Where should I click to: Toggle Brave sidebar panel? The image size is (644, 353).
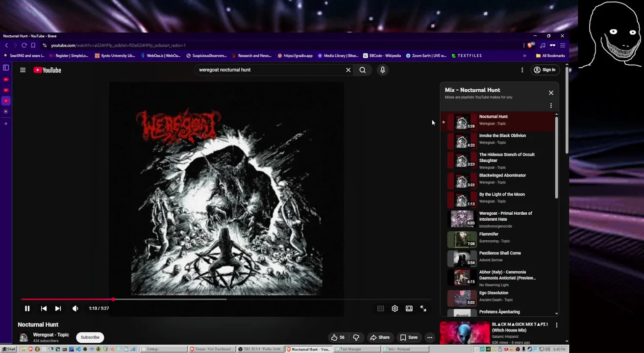(6, 68)
